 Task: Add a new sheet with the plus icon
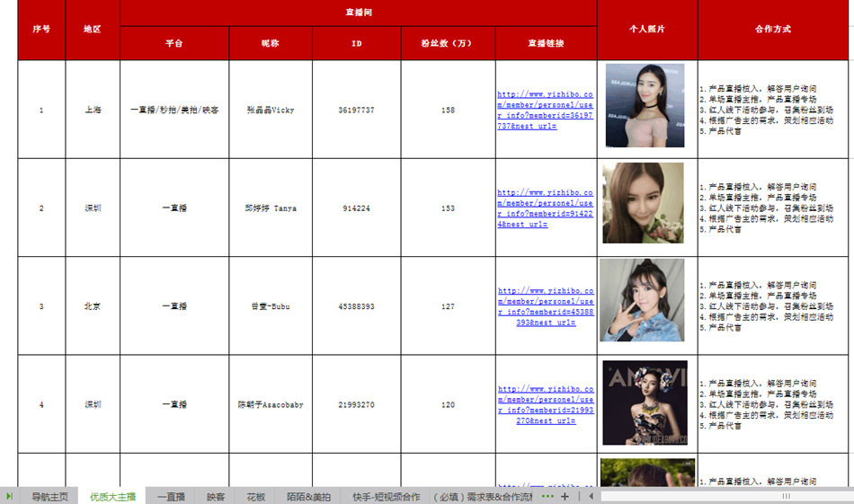565,496
